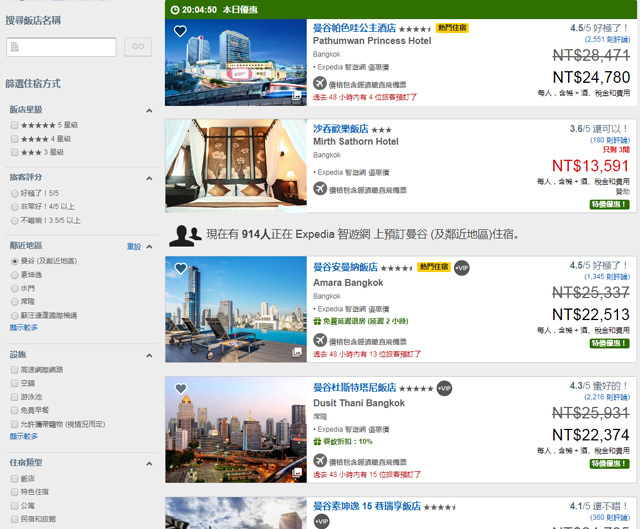640x529 pixels.
Task: Collapse the 鄰近地區 filter section
Action: pyautogui.click(x=149, y=247)
